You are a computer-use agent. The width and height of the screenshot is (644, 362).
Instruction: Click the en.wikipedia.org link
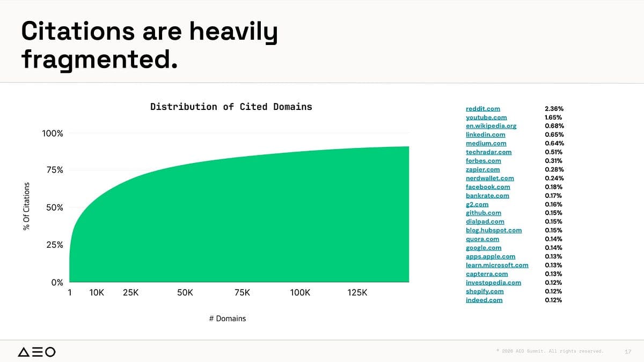tap(491, 126)
